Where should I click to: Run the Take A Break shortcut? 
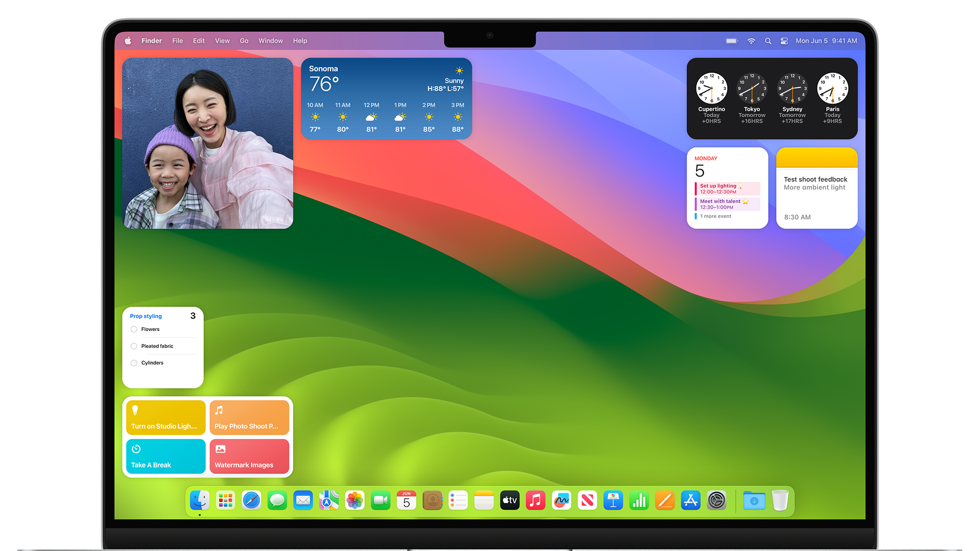pyautogui.click(x=165, y=456)
